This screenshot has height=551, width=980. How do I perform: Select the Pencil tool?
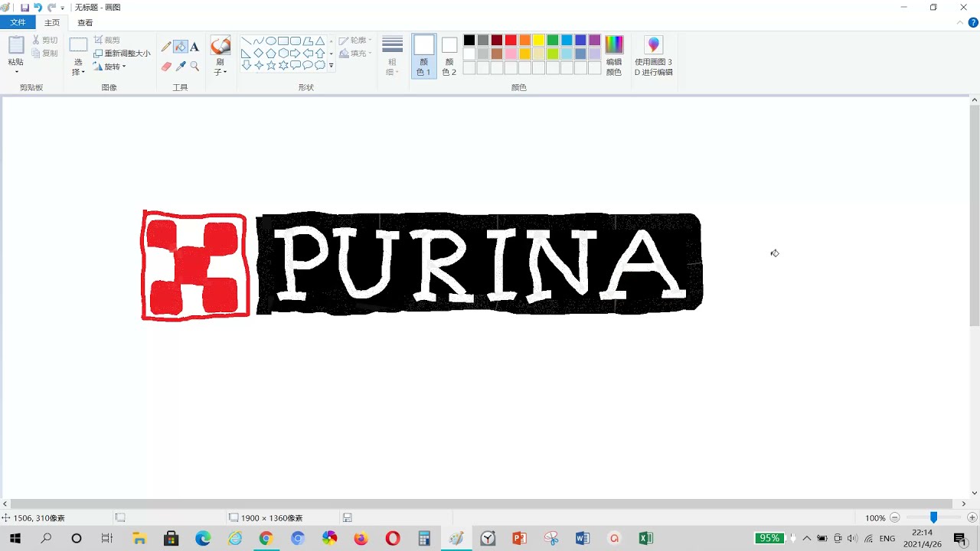pos(166,47)
